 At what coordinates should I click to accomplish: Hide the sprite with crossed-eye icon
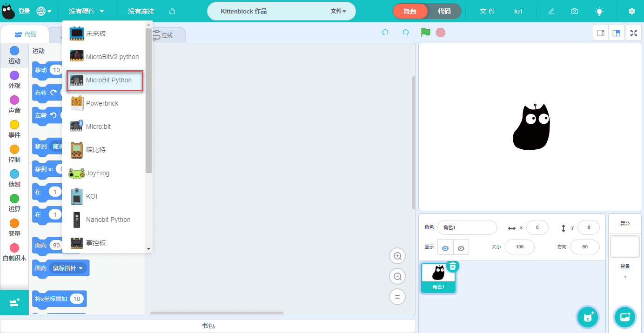coord(461,248)
